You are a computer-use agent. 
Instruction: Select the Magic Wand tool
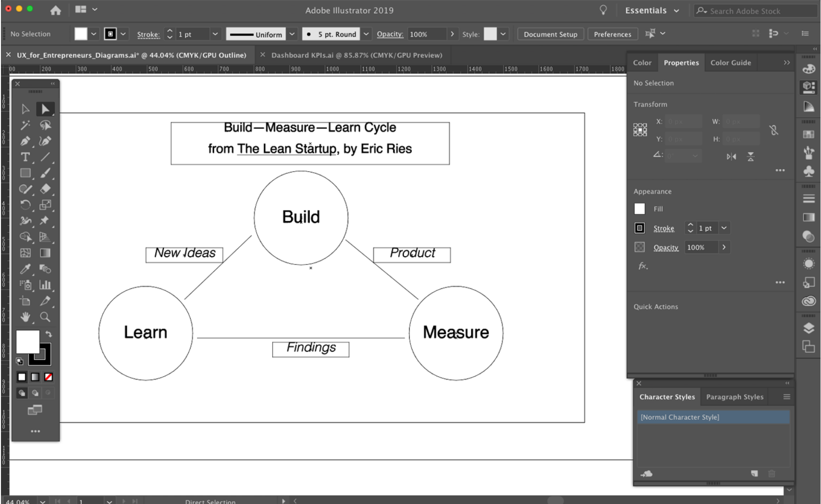click(x=25, y=125)
